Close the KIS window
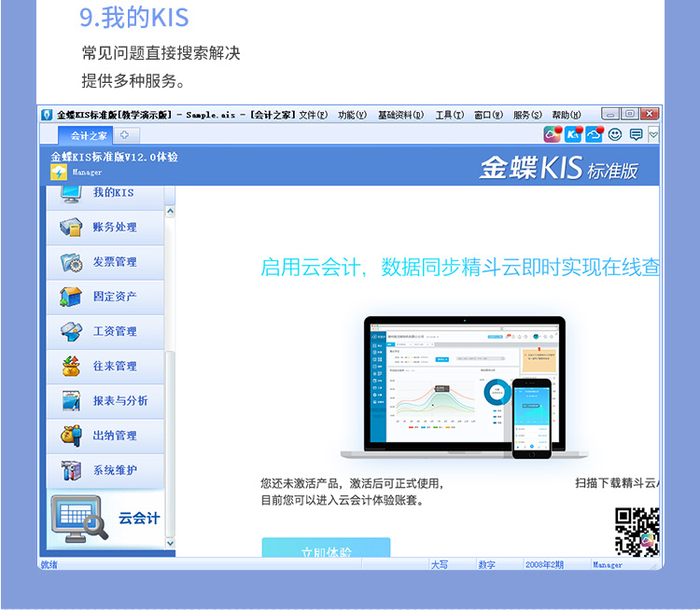The image size is (700, 610). pos(650,114)
